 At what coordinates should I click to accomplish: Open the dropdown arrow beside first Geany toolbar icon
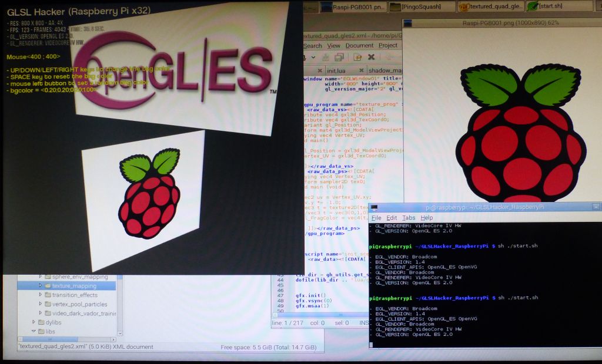point(313,57)
